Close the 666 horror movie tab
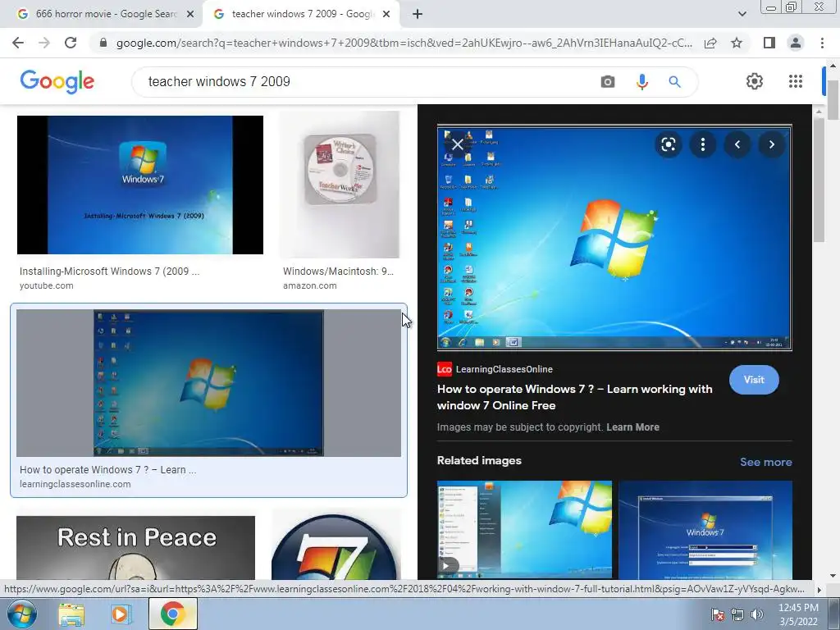 click(x=189, y=14)
